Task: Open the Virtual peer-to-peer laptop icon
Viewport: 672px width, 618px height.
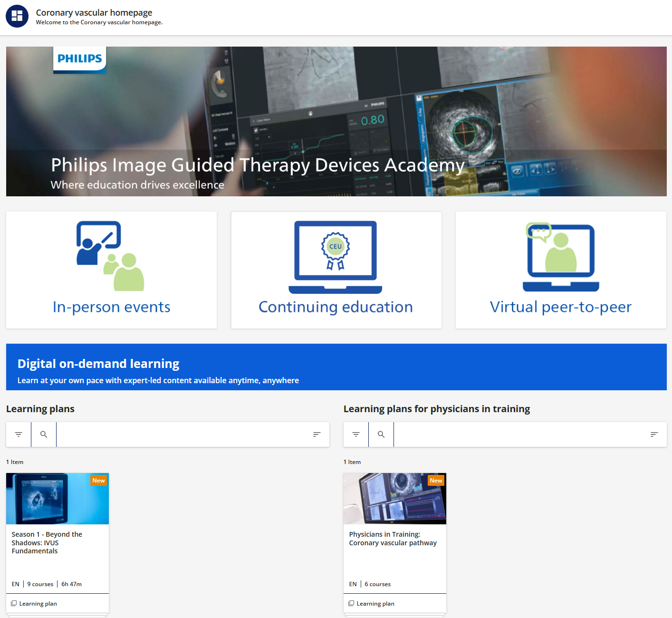Action: tap(561, 257)
